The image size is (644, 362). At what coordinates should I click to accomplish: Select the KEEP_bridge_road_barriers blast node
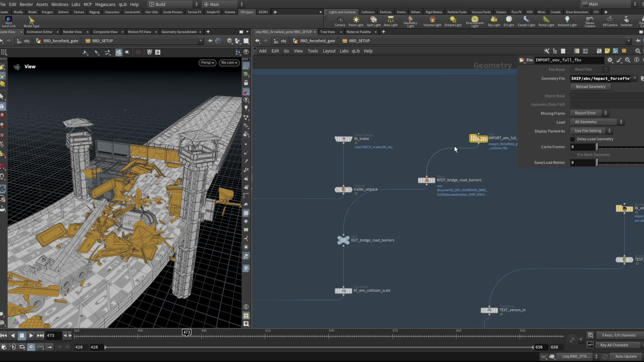[426, 180]
